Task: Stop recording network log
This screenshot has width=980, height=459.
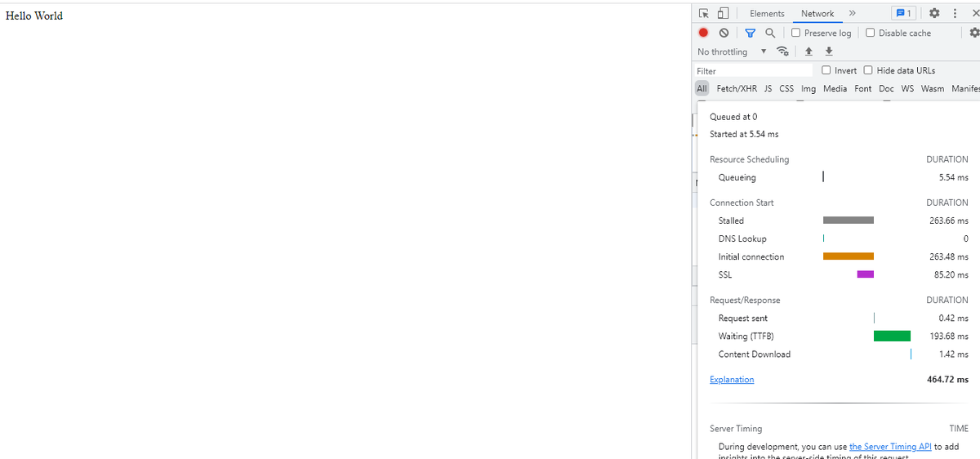Action: pos(703,33)
